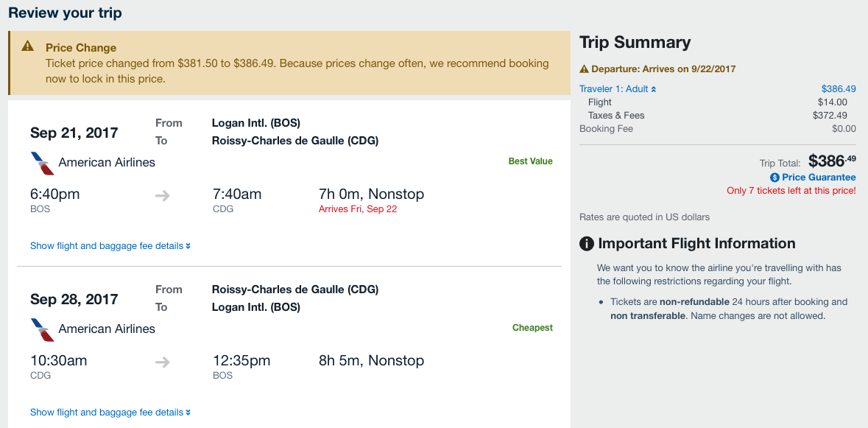Screen dimensions: 868x428
Task: Click the Arrives Fri, Sep 22 notice
Action: click(x=358, y=209)
